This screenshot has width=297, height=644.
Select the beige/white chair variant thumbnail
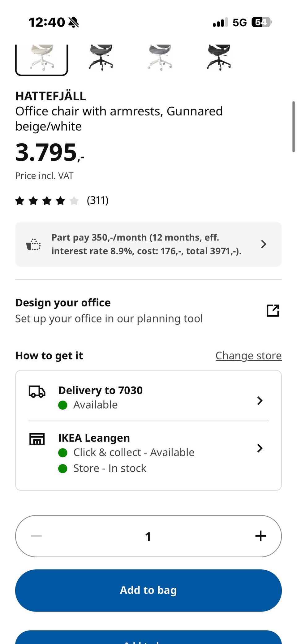[41, 59]
